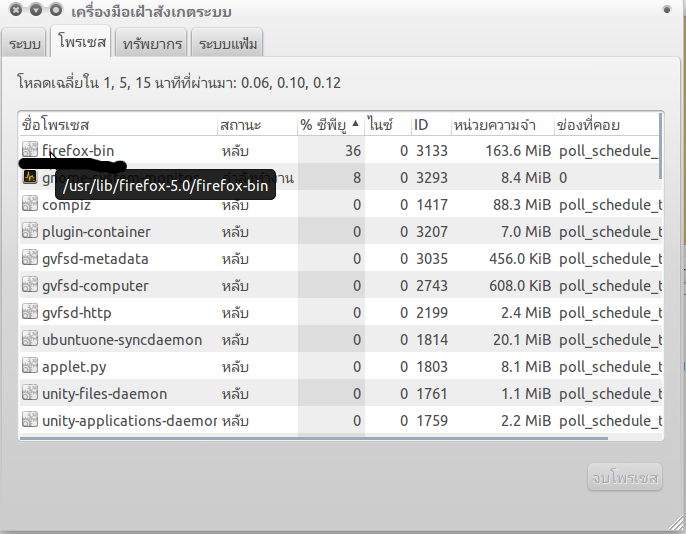686x534 pixels.
Task: Click the ubuntuone-syncdaemon process icon
Action: pos(30,339)
